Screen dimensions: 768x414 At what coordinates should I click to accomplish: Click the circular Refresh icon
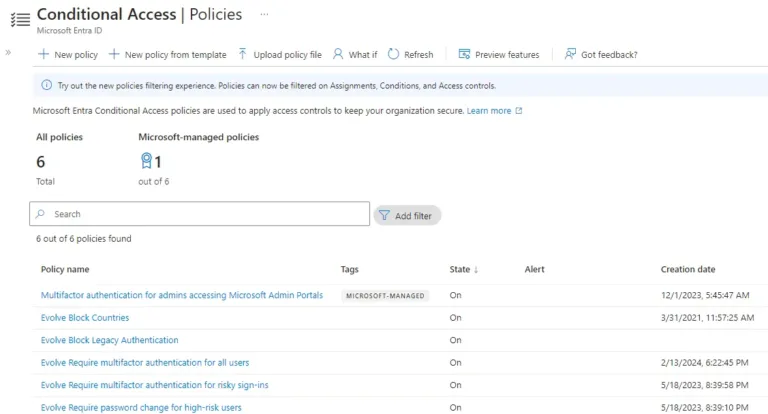coord(393,54)
